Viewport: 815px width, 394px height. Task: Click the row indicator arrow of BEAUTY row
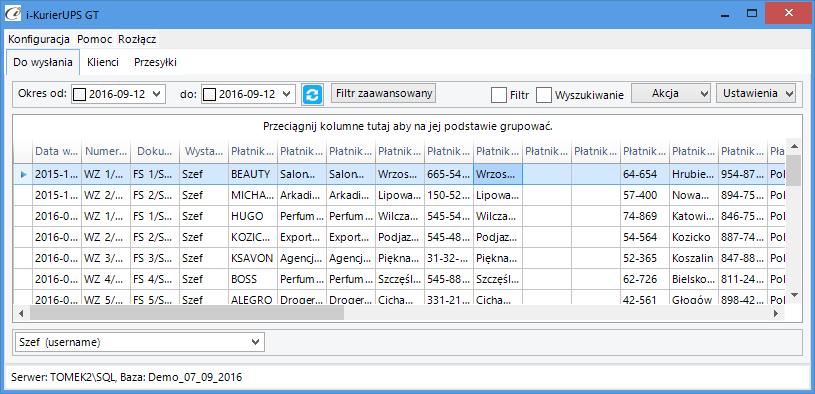(22, 174)
